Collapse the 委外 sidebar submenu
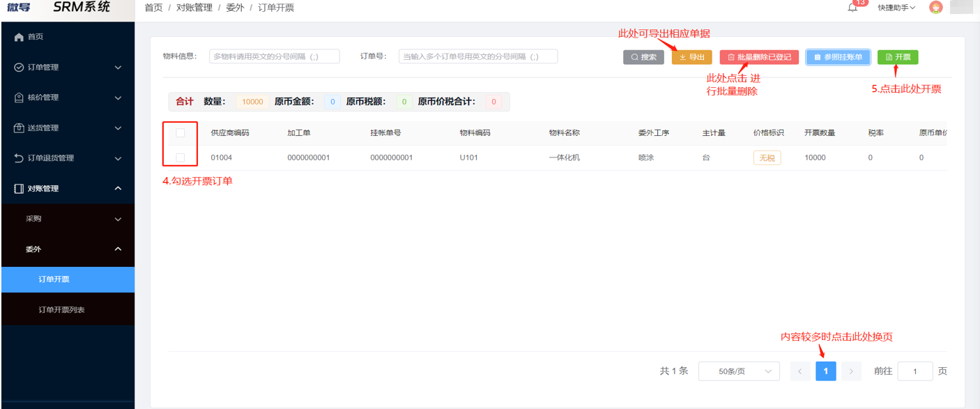This screenshot has height=409, width=980. [67, 249]
